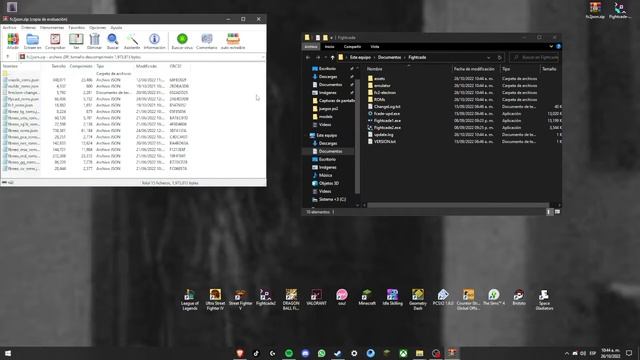The width and height of the screenshot is (640, 360).
Task: Expand the Explorer address history dropdown
Action: click(489, 58)
